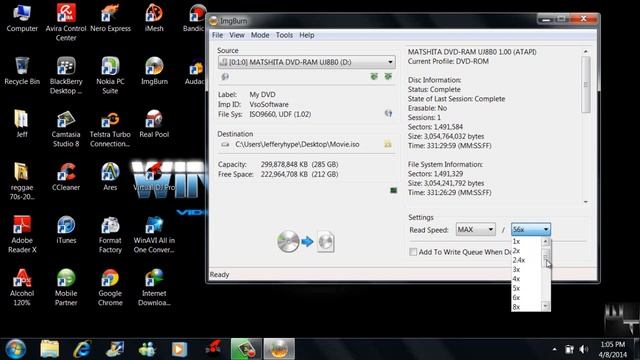The height and width of the screenshot is (360, 640).
Task: Browse for the destination file
Action: [388, 144]
